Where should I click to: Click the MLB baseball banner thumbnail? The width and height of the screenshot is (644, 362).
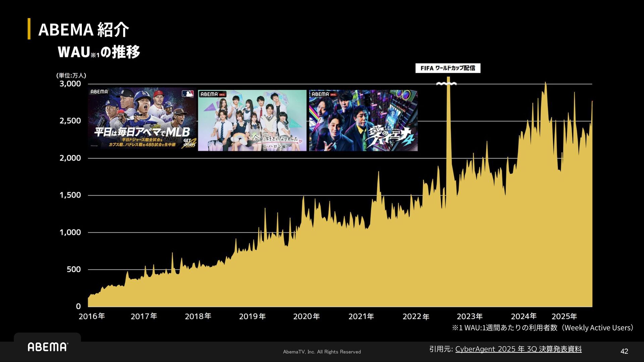tap(142, 120)
